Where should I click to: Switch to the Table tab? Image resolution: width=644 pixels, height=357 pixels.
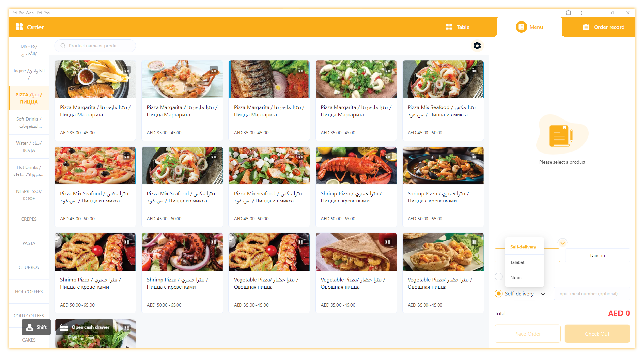(457, 27)
